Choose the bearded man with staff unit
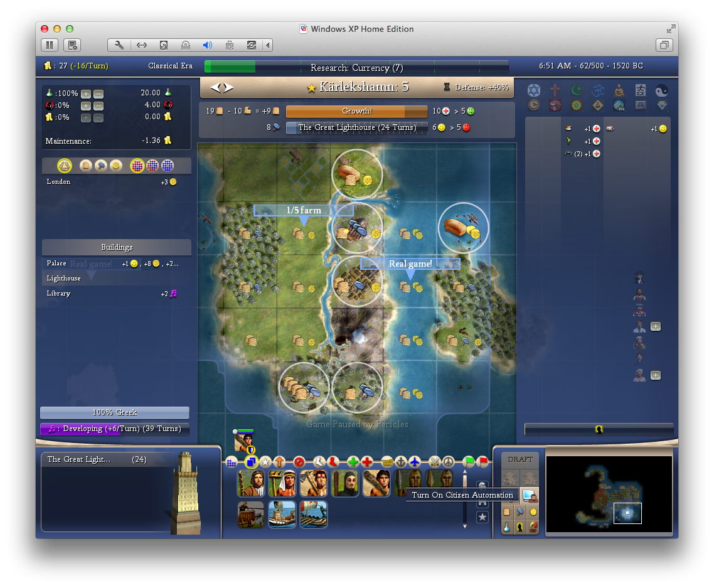The width and height of the screenshot is (714, 588). (x=251, y=483)
